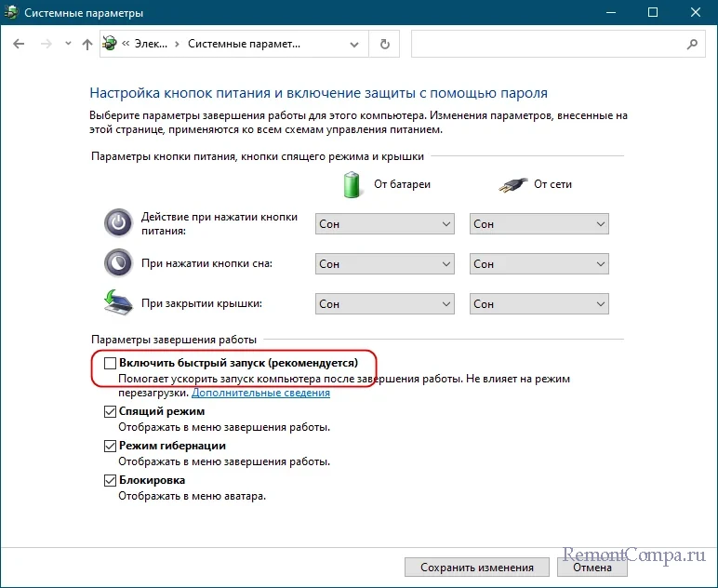
Task: Click the laptop lid closing icon
Action: 118,302
